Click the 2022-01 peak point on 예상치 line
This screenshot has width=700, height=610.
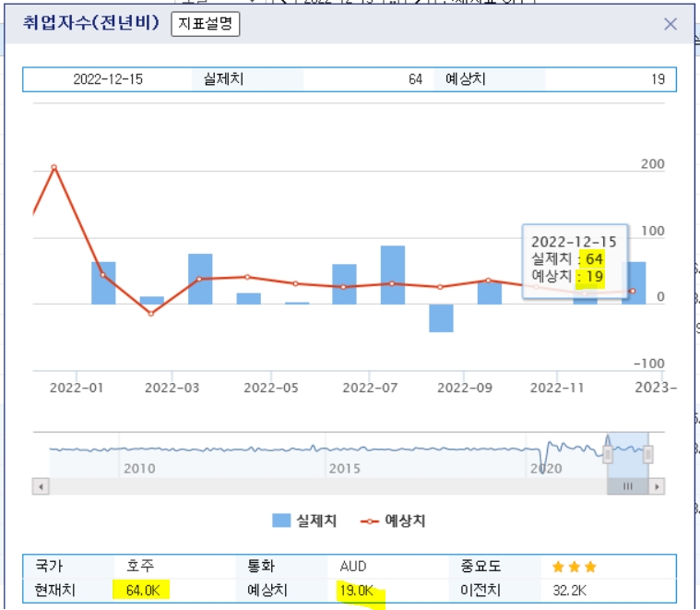tap(54, 167)
